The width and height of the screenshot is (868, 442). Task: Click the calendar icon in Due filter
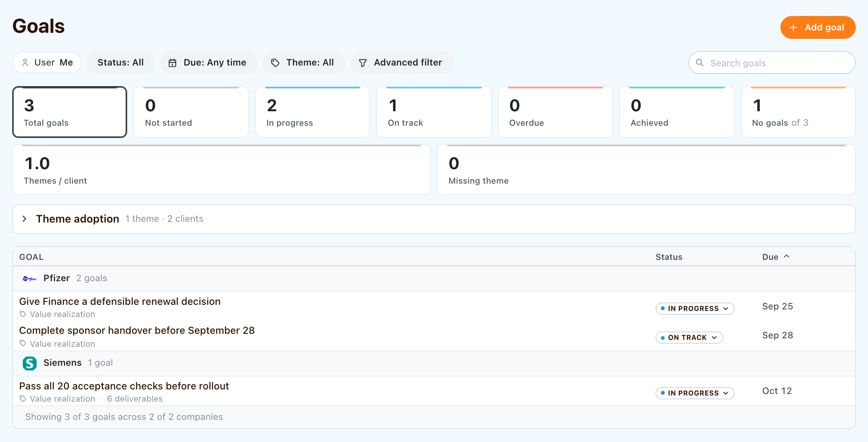point(172,63)
